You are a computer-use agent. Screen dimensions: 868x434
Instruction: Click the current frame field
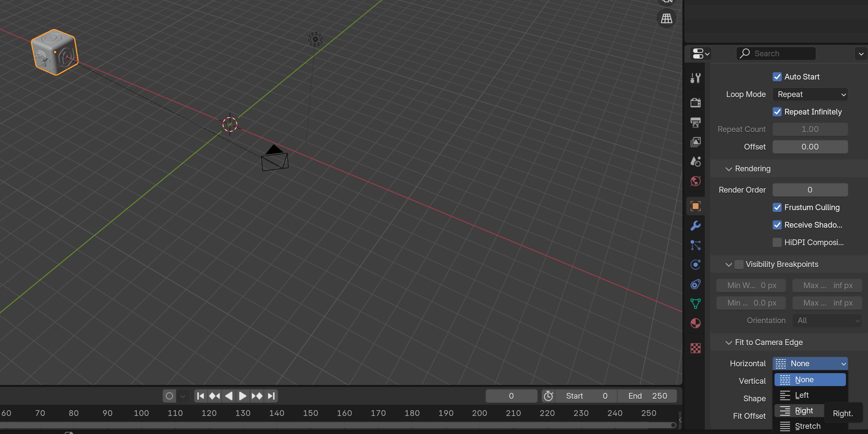click(x=511, y=396)
